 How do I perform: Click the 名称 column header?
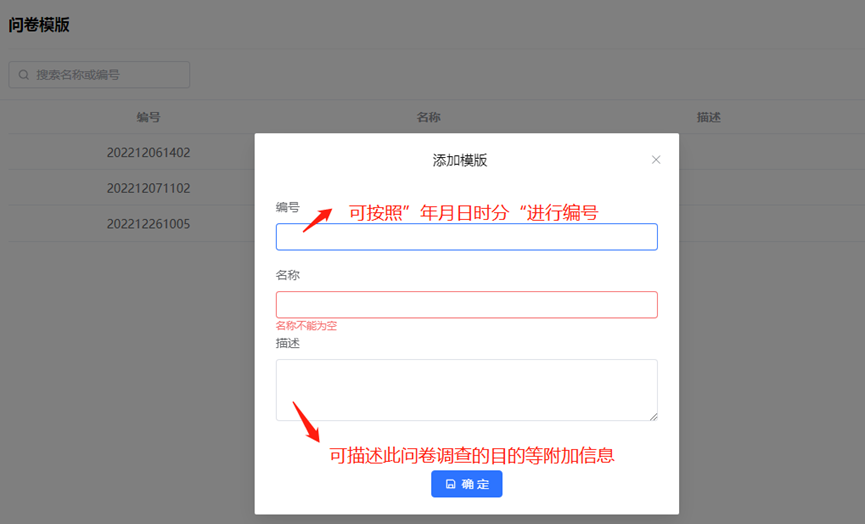(429, 117)
